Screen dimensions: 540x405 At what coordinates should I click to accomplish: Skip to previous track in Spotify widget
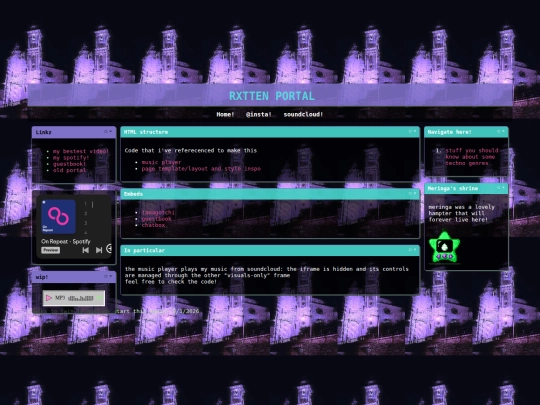[86, 250]
